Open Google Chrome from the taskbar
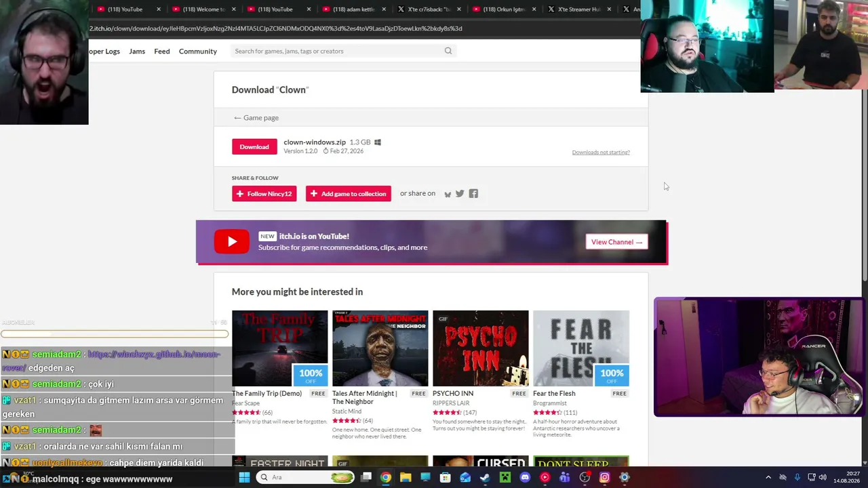Screen dimensions: 868x488 (x=386, y=477)
